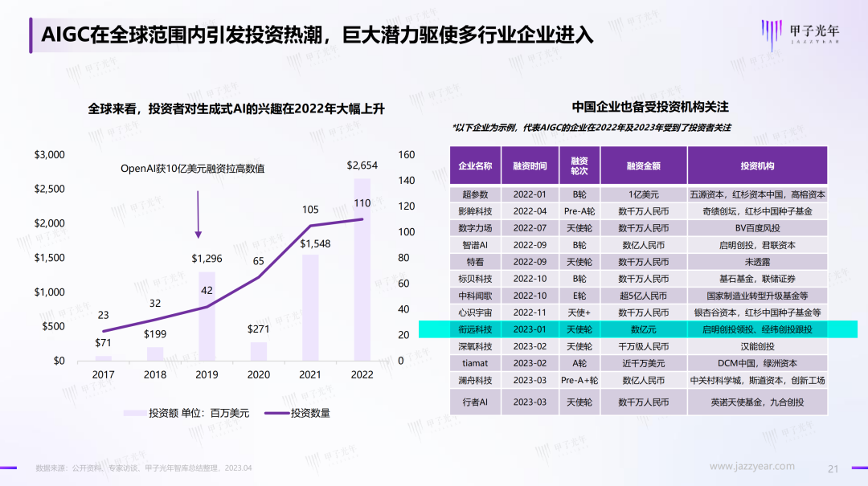Click the 110 line data label
This screenshot has height=486, width=868.
coord(362,203)
